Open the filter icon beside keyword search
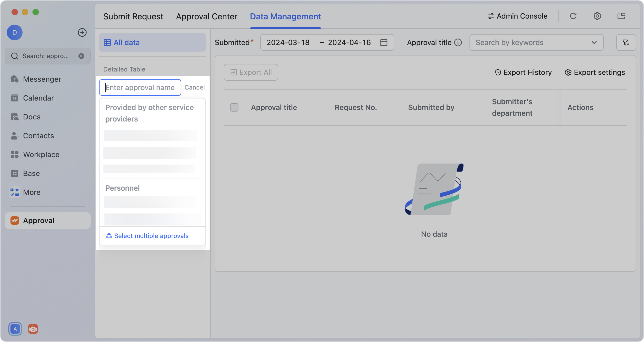Screen dimensions: 644x342 pos(626,42)
